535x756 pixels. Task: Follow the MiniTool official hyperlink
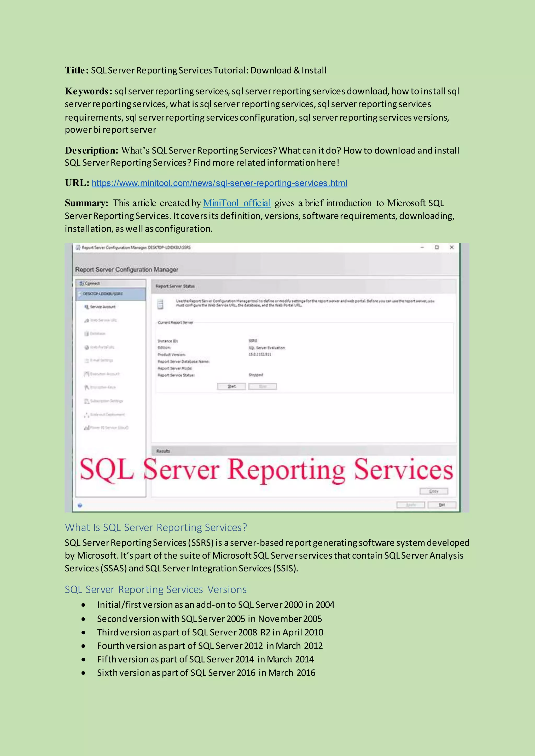(237, 203)
